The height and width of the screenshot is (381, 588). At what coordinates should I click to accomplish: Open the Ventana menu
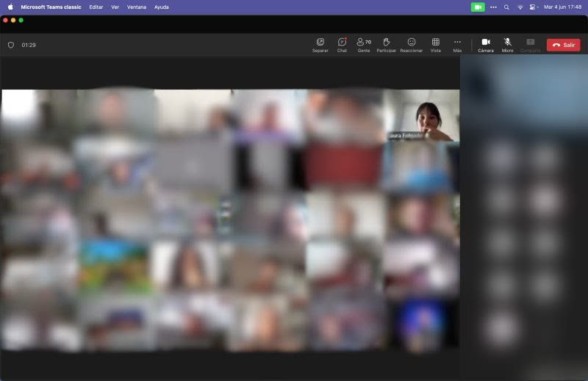click(137, 7)
